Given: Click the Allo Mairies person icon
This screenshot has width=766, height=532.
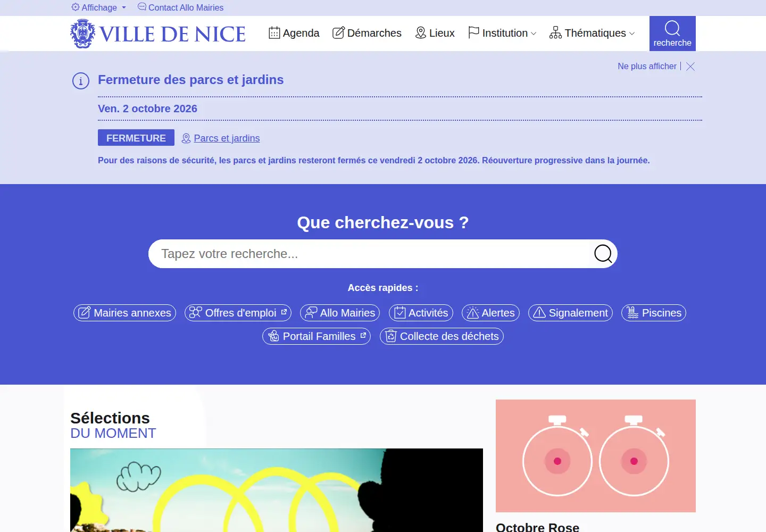Looking at the screenshot, I should (x=311, y=312).
